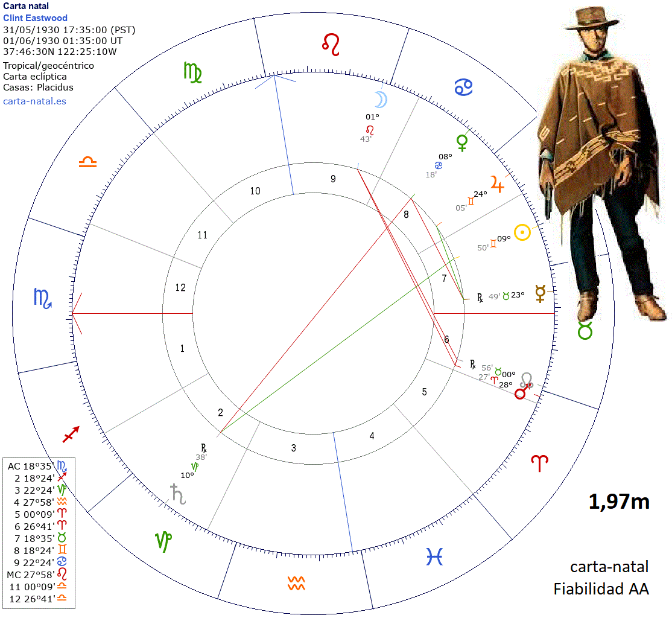Select the large red Sagittarius arrow in outer ring

point(71,433)
